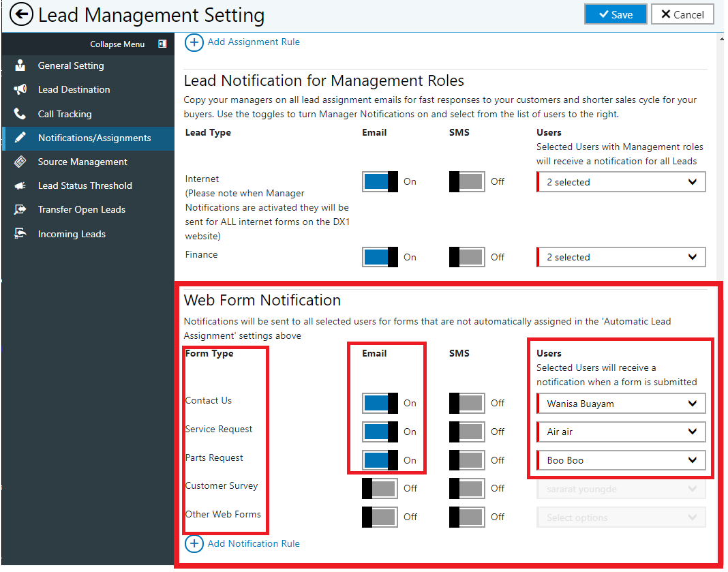Open Internet users '2 selected' dropdown
The image size is (728, 572).
(x=621, y=182)
